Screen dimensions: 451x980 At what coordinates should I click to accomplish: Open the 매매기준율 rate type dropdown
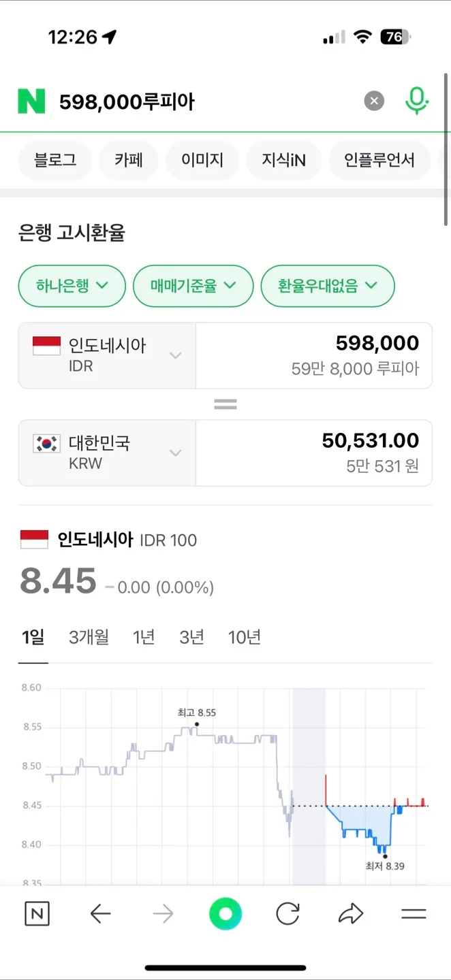pyautogui.click(x=193, y=286)
